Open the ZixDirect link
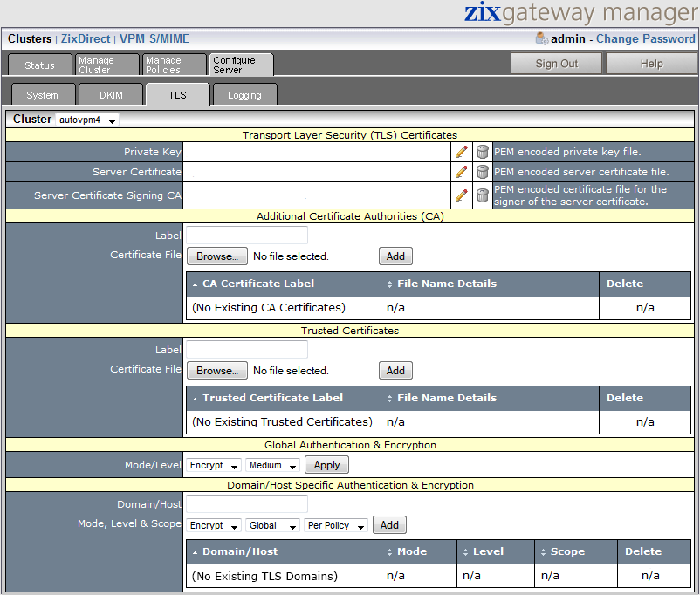 coord(86,39)
